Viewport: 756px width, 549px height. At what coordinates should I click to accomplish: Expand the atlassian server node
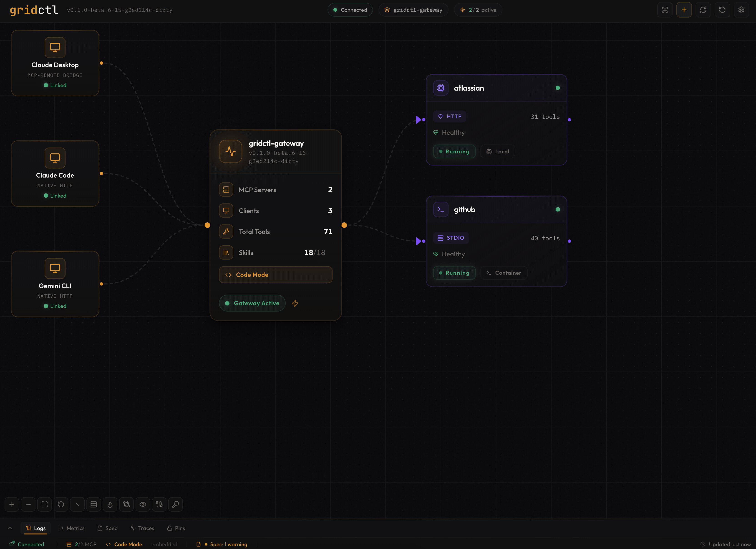pyautogui.click(x=496, y=88)
